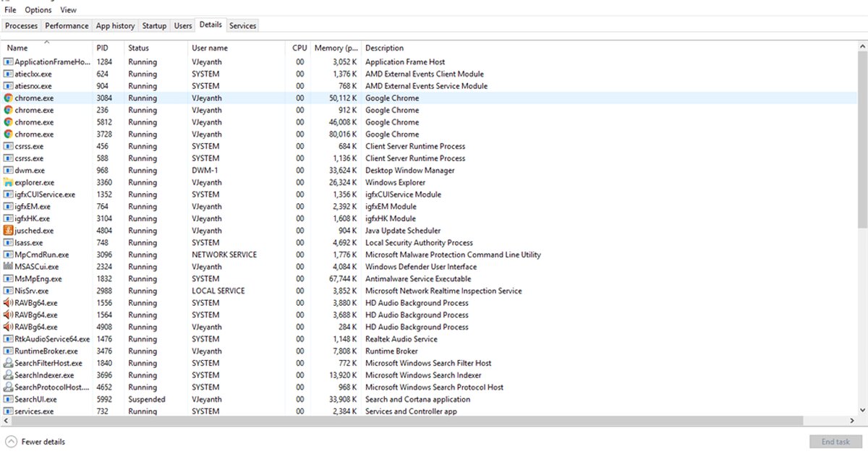Click the SearchIndexer.exe process icon

click(x=7, y=375)
